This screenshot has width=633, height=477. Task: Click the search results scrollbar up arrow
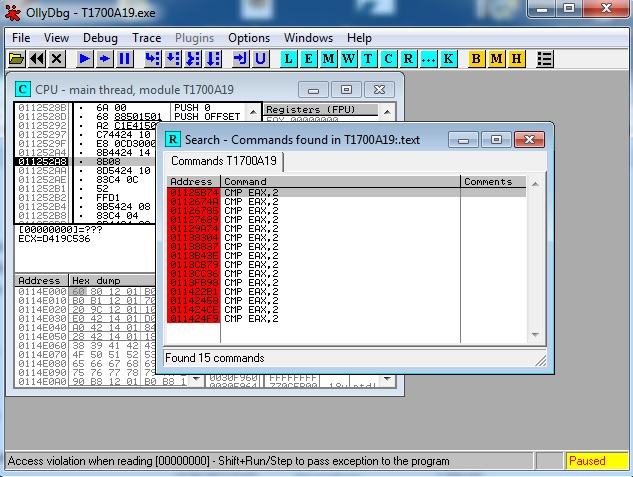click(535, 184)
